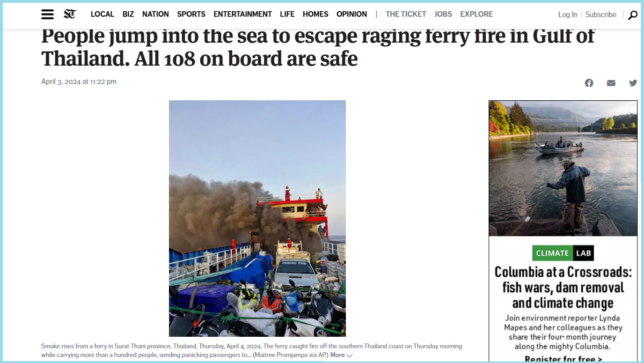644x363 pixels.
Task: Click the Subscribe link
Action: coord(601,15)
